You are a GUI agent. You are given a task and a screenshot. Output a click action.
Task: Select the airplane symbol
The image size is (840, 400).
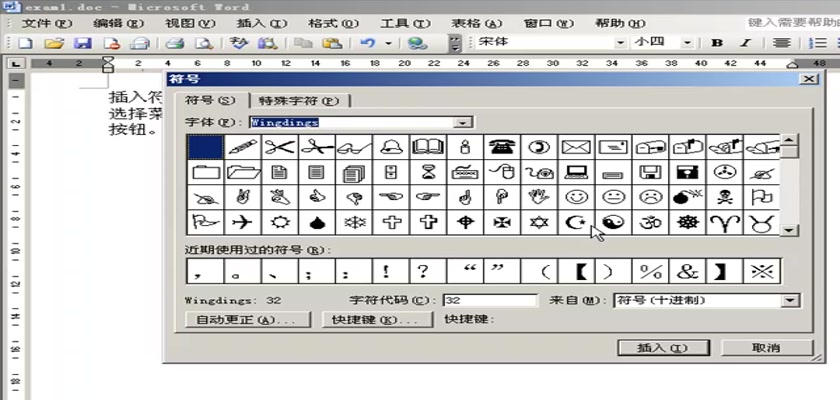[243, 222]
